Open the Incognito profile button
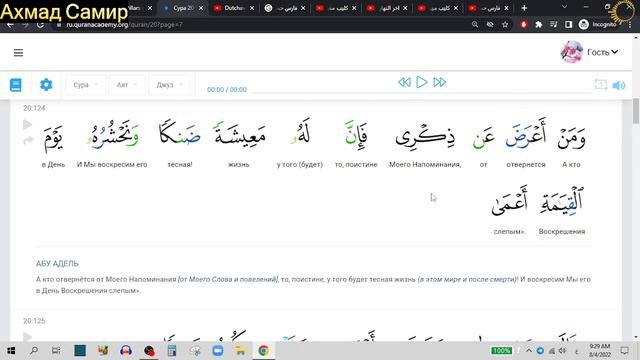 (598, 24)
